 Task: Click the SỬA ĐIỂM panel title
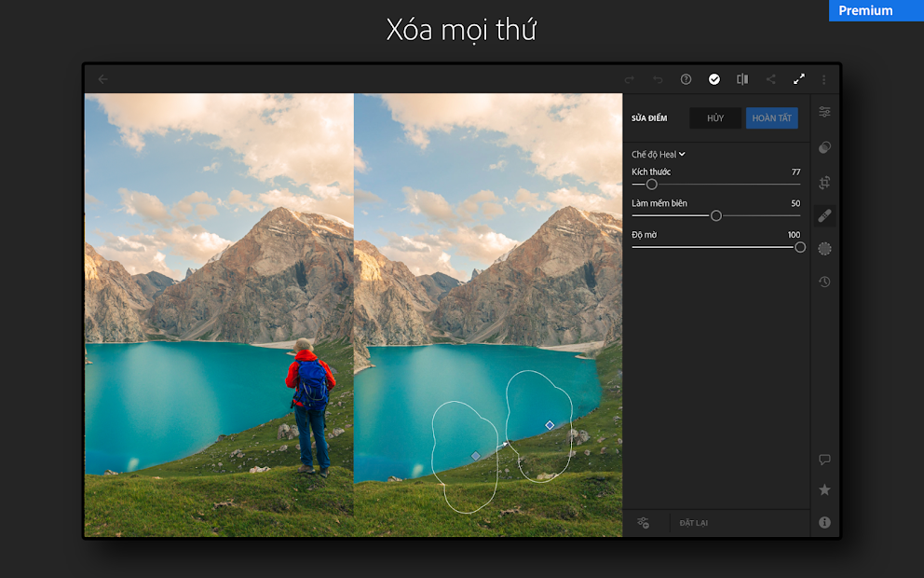pos(649,118)
